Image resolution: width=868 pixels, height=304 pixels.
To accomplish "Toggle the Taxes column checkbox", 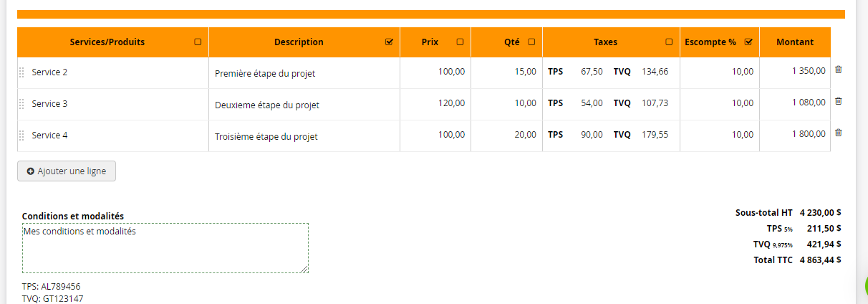I will [x=669, y=42].
